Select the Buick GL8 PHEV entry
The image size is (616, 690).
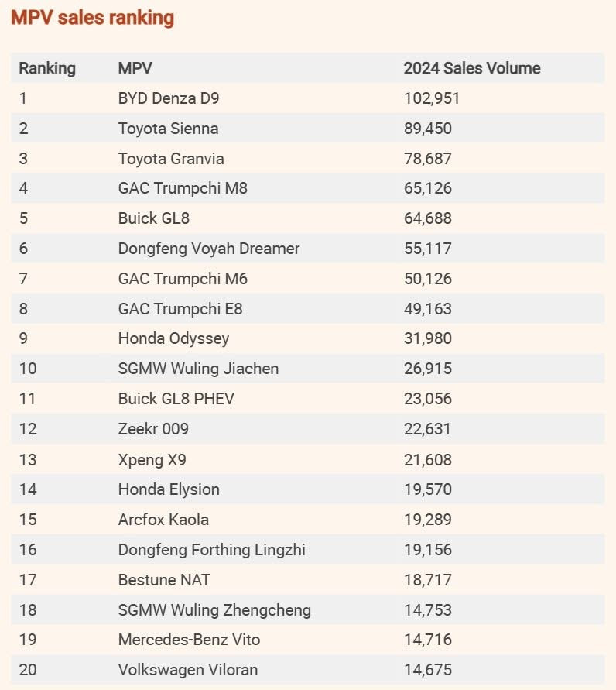point(176,399)
